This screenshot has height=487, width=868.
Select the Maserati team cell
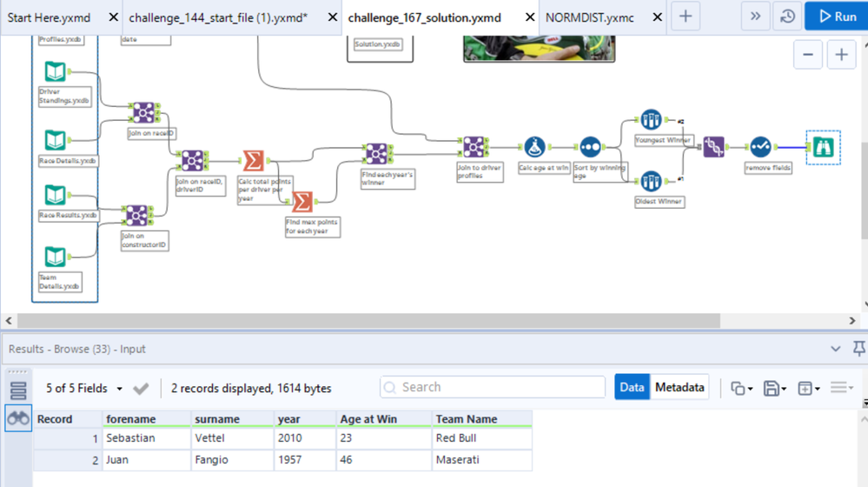point(482,460)
